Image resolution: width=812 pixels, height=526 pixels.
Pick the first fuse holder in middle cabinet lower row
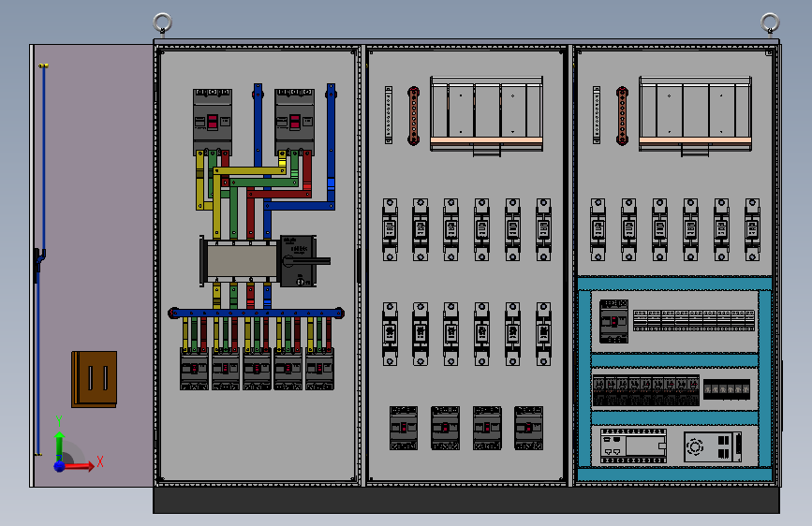[x=390, y=334]
